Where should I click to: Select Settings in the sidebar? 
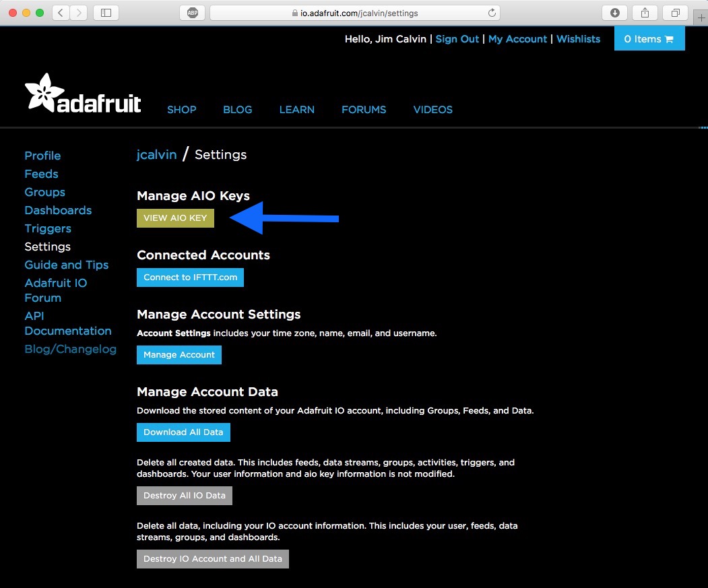[x=47, y=247]
